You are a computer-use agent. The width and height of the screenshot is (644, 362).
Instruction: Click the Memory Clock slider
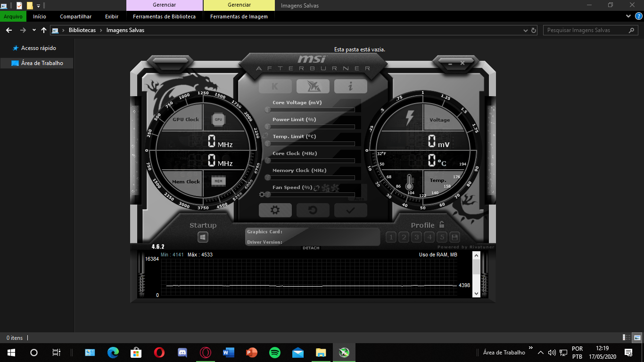click(x=310, y=178)
